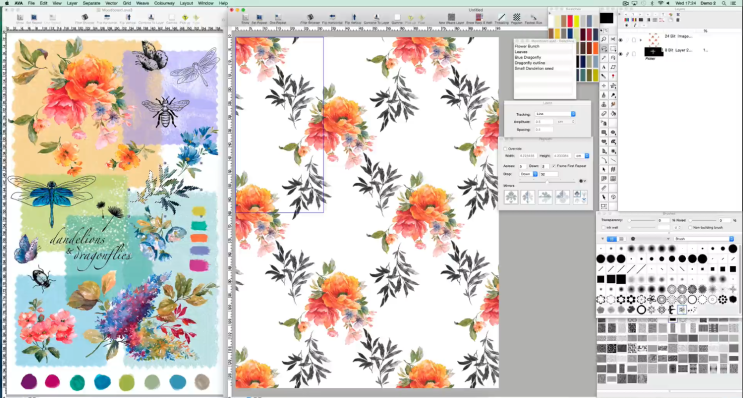
Task: Click the New Weave Layer icon
Action: (452, 18)
